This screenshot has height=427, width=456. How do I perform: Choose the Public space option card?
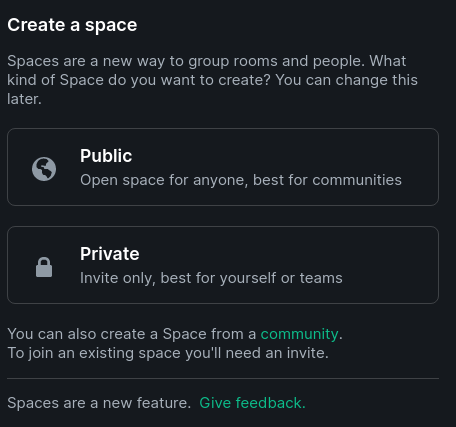[x=223, y=167]
